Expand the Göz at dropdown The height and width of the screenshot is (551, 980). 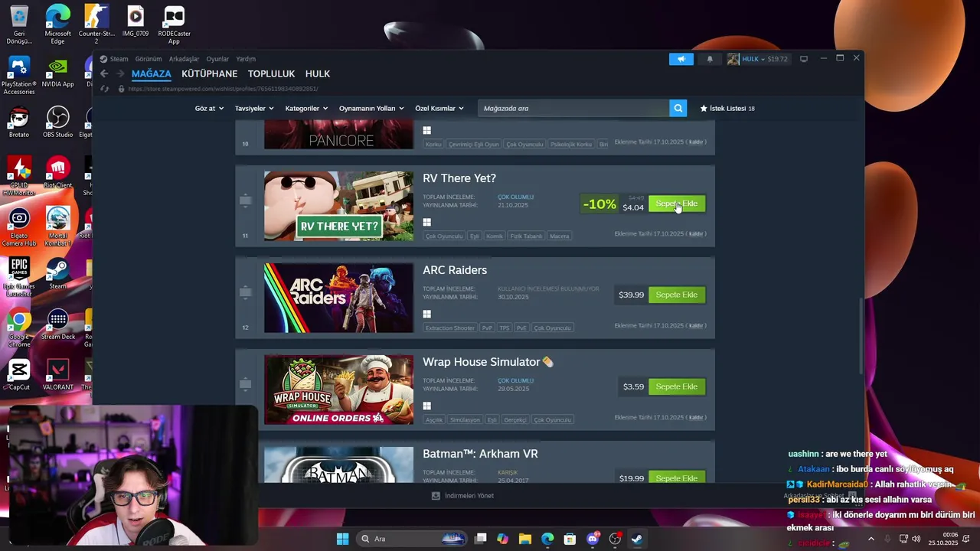(x=209, y=109)
